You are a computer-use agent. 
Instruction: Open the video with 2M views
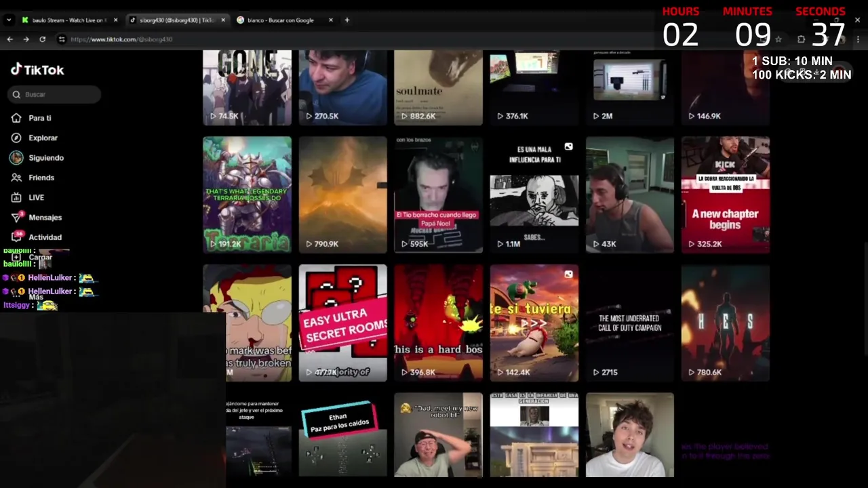point(630,87)
